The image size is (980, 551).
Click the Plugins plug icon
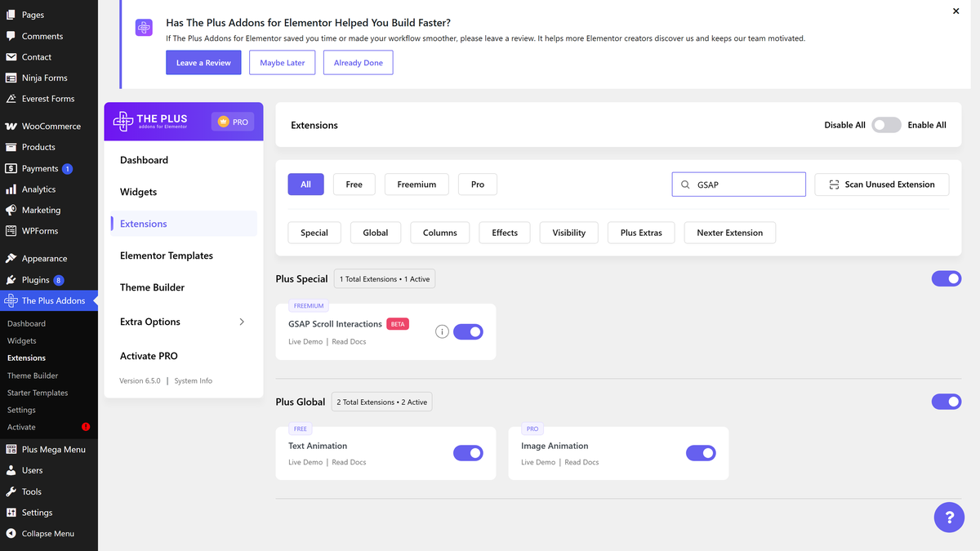coord(11,280)
